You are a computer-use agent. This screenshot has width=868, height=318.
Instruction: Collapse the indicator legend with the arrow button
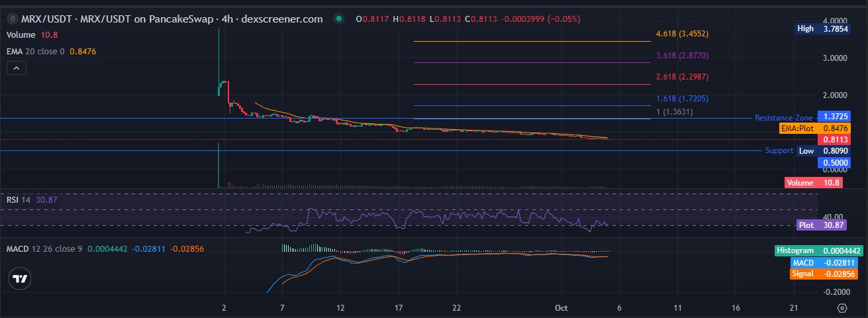[x=17, y=68]
